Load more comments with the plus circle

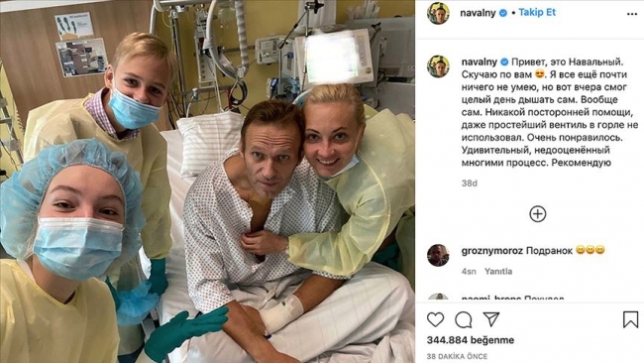click(x=538, y=214)
